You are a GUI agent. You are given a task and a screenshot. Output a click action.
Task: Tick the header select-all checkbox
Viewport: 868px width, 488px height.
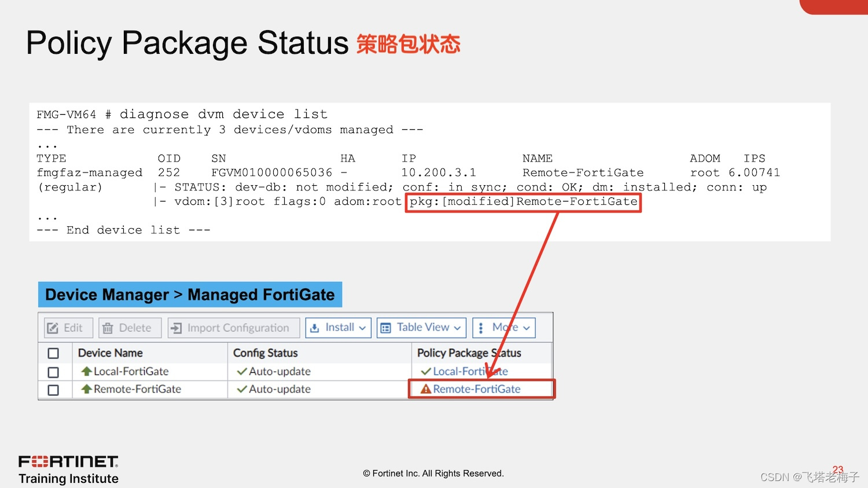coord(53,353)
